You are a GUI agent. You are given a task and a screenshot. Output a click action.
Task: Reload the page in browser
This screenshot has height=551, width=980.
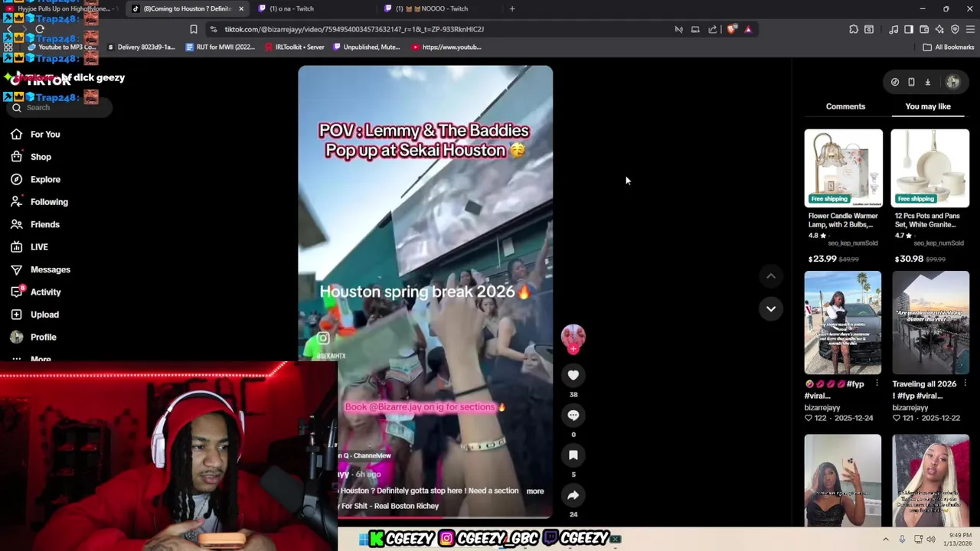tap(40, 29)
